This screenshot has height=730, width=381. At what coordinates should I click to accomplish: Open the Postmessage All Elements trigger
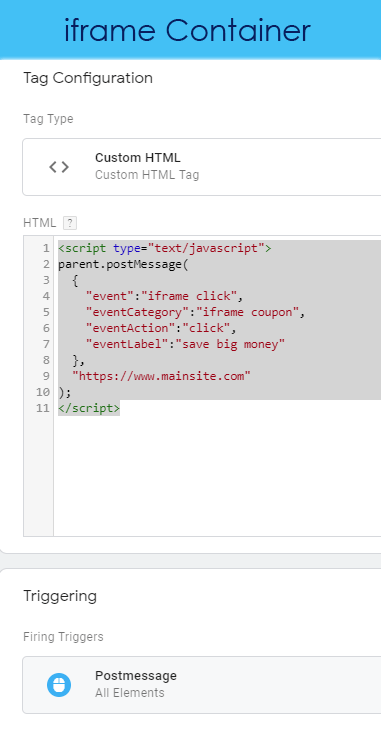click(202, 685)
